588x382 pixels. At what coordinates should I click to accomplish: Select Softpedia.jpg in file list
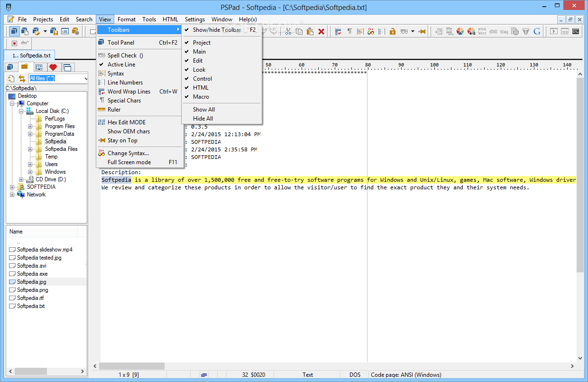31,282
